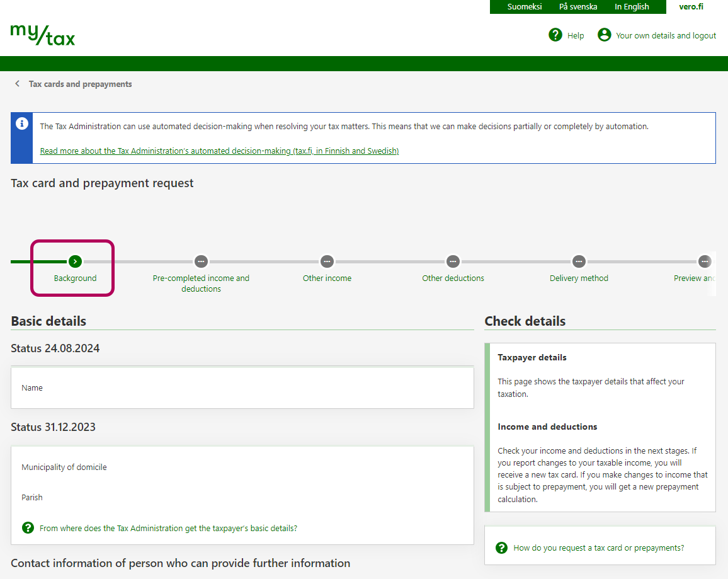Expand 'From where does the Tax Administration get' help

point(168,528)
